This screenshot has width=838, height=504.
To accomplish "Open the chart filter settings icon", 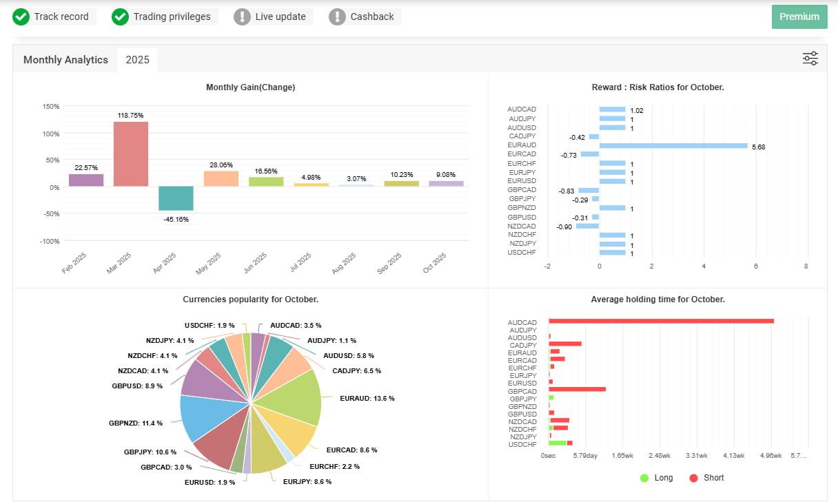I will (x=810, y=59).
